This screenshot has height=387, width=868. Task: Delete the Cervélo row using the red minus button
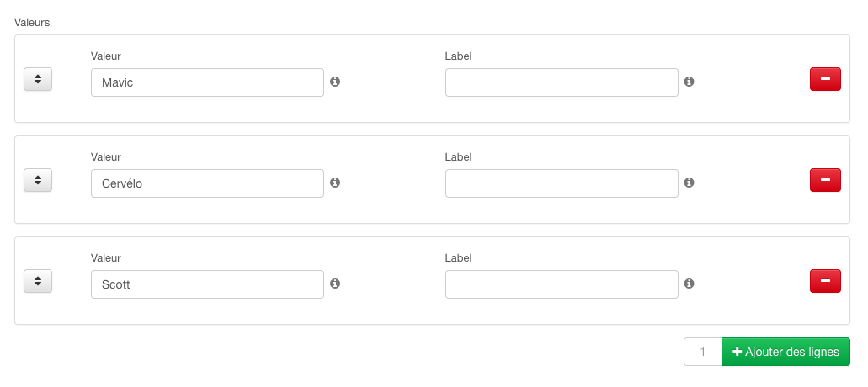(825, 180)
